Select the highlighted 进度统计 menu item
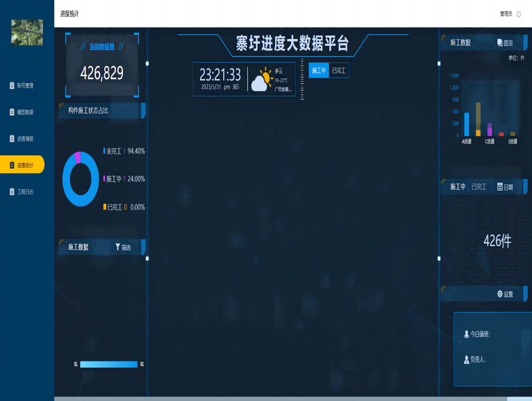532x401 pixels. [22, 165]
